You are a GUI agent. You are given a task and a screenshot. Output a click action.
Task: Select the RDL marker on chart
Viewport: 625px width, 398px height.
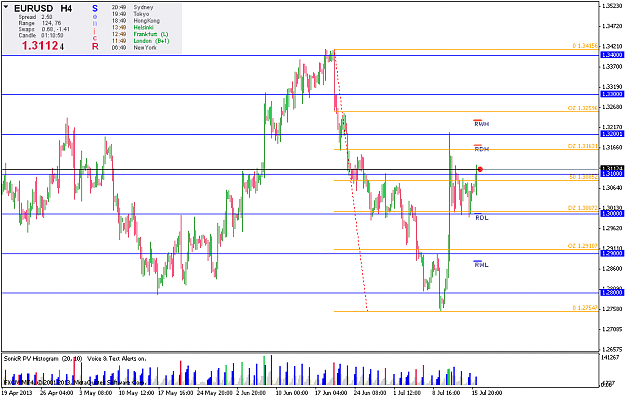pos(482,217)
